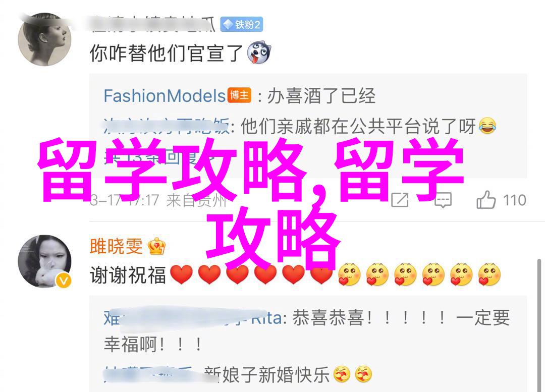This screenshot has width=545, height=392.
Task: Like the comment with 110 thumbs up
Action: point(485,200)
